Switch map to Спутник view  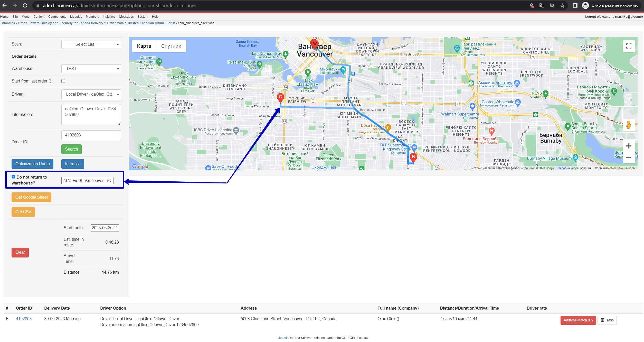(171, 46)
